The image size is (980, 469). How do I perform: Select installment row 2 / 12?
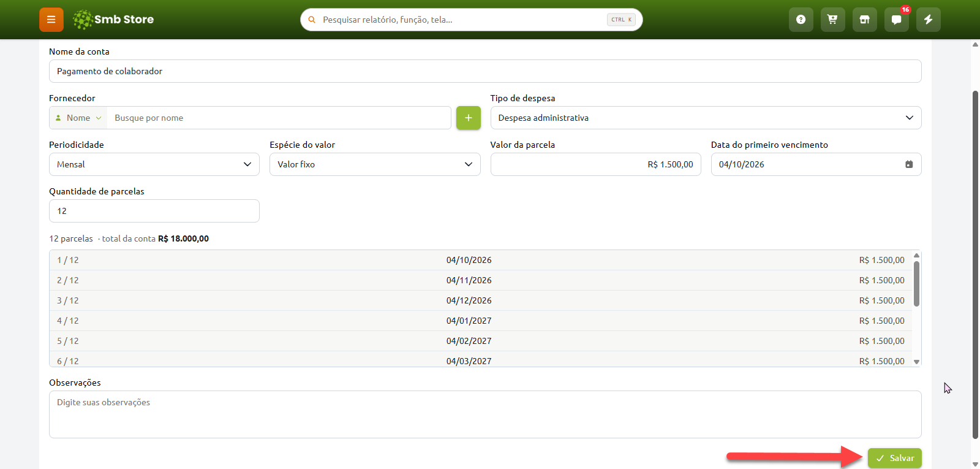(x=481, y=280)
